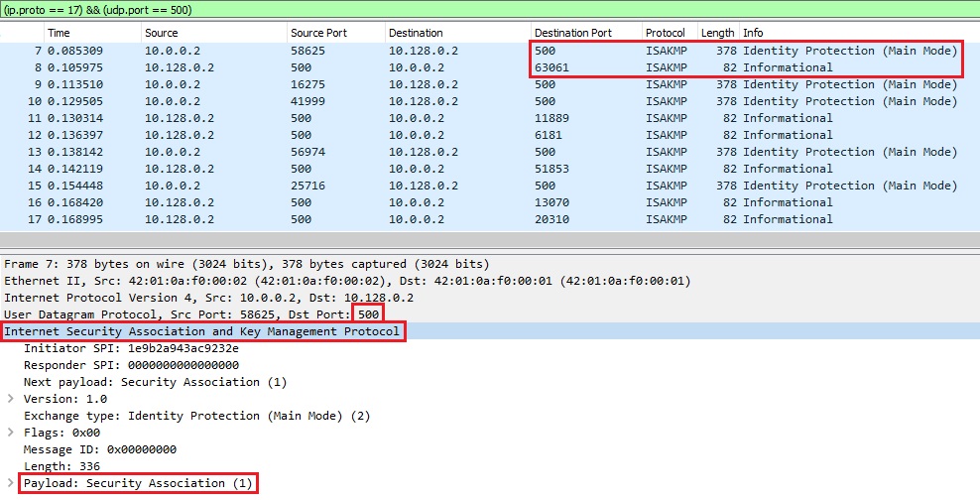Select the Internet Protocol Version 4 row

[490, 298]
